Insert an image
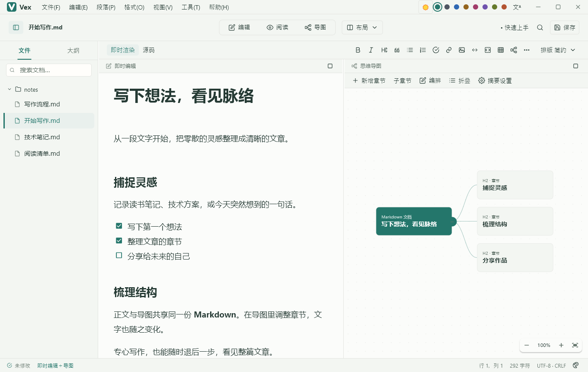Image resolution: width=588 pixels, height=372 pixels. tap(462, 50)
